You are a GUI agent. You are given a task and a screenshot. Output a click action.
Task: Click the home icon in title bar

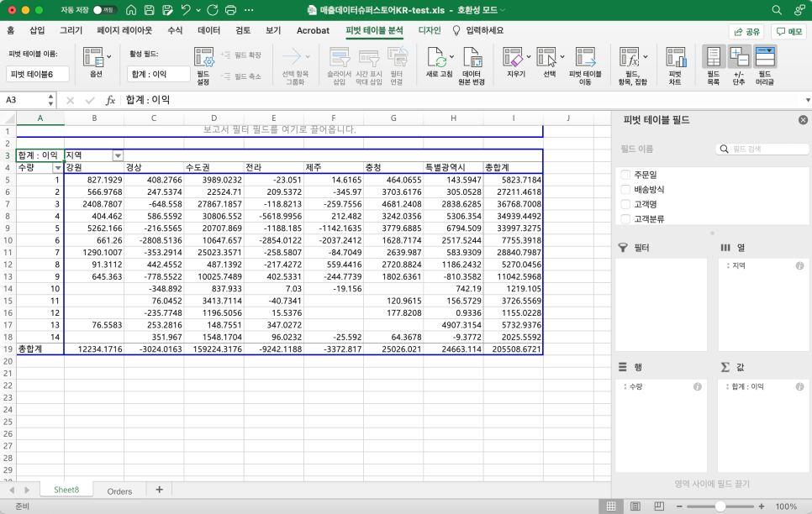pyautogui.click(x=131, y=10)
